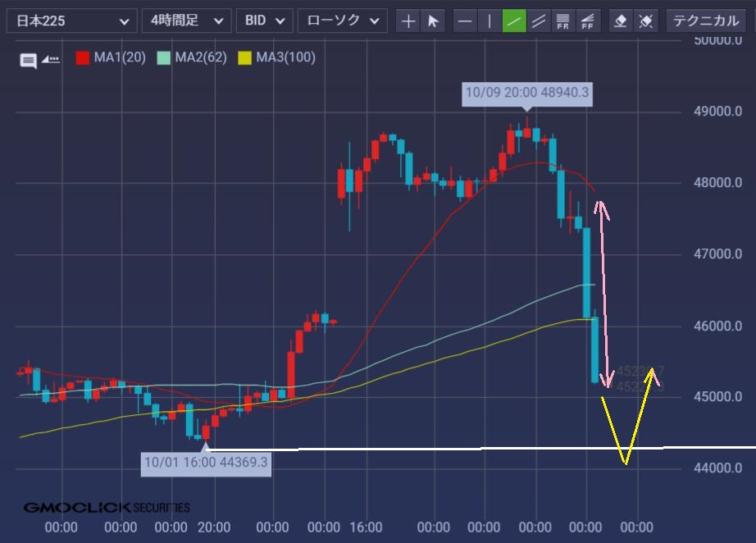Select the crosshair cursor tool
756x543 pixels.
click(x=408, y=21)
